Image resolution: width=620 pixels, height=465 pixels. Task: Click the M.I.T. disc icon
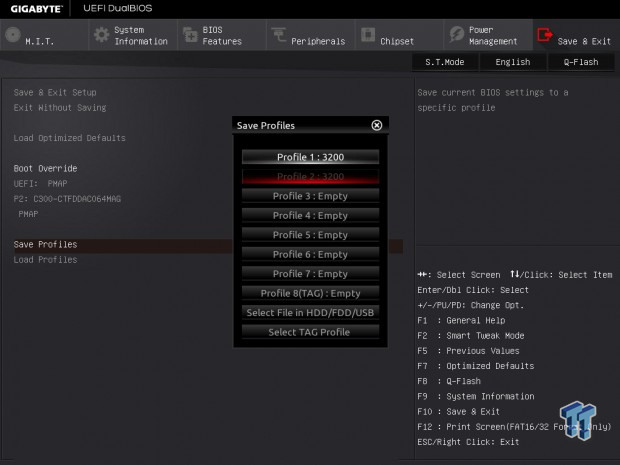pyautogui.click(x=13, y=35)
